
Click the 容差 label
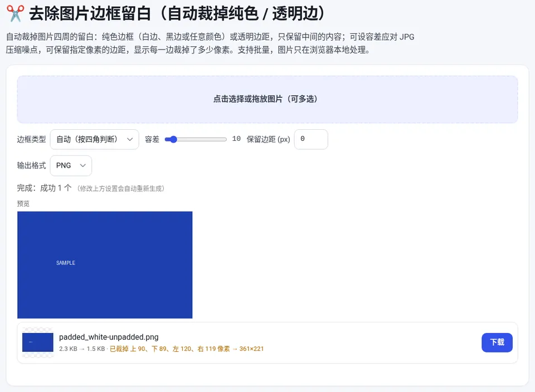(x=152, y=139)
